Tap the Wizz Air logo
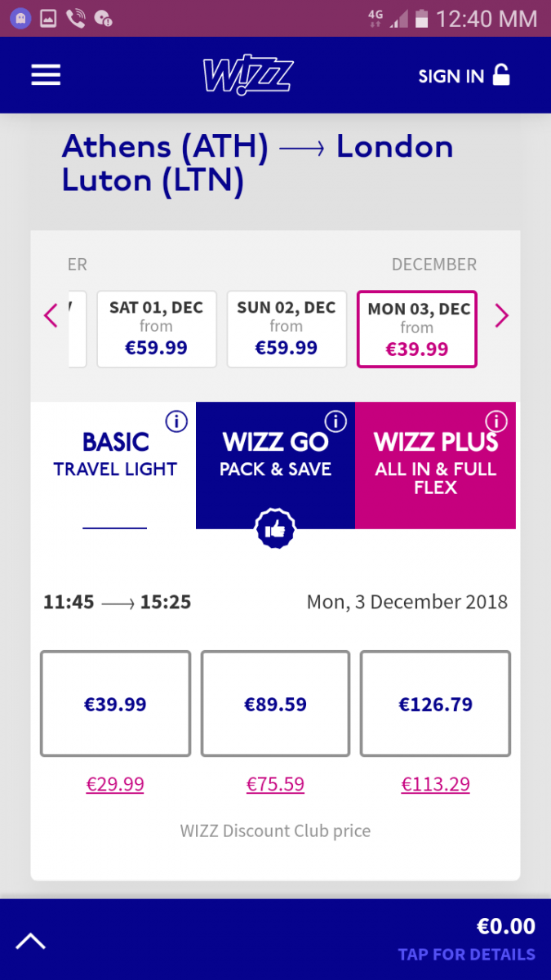Image resolution: width=551 pixels, height=980 pixels. click(247, 76)
